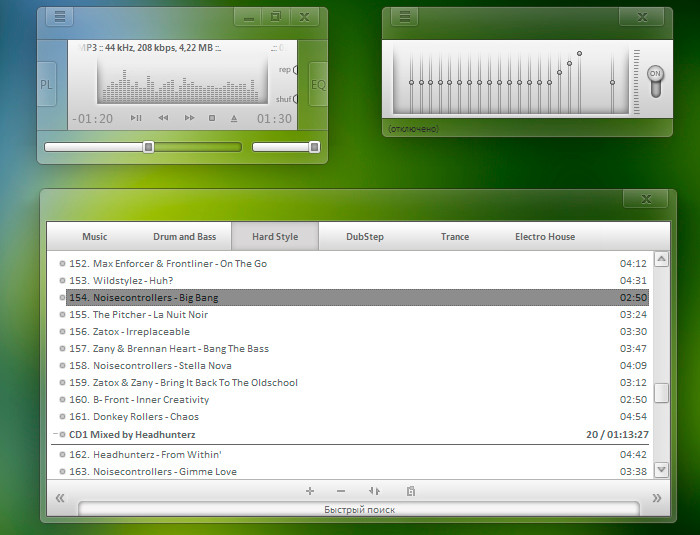
Task: Click the total time display 01:30
Action: 274,119
